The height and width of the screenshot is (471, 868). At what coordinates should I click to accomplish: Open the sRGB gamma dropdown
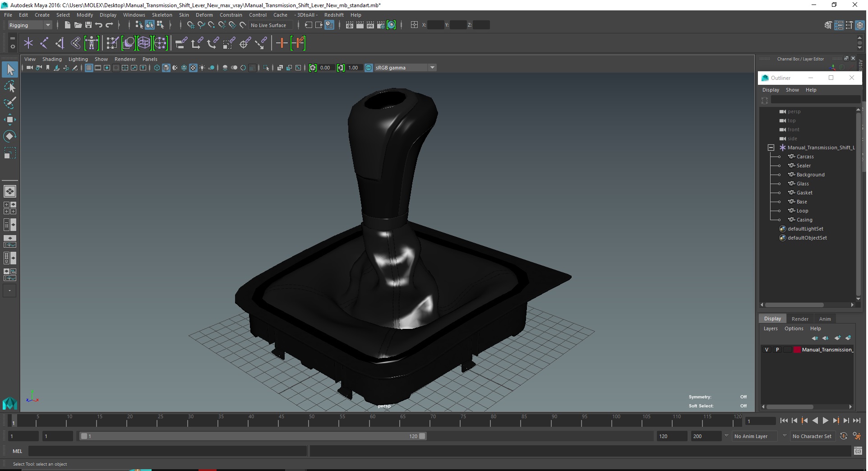[405, 68]
